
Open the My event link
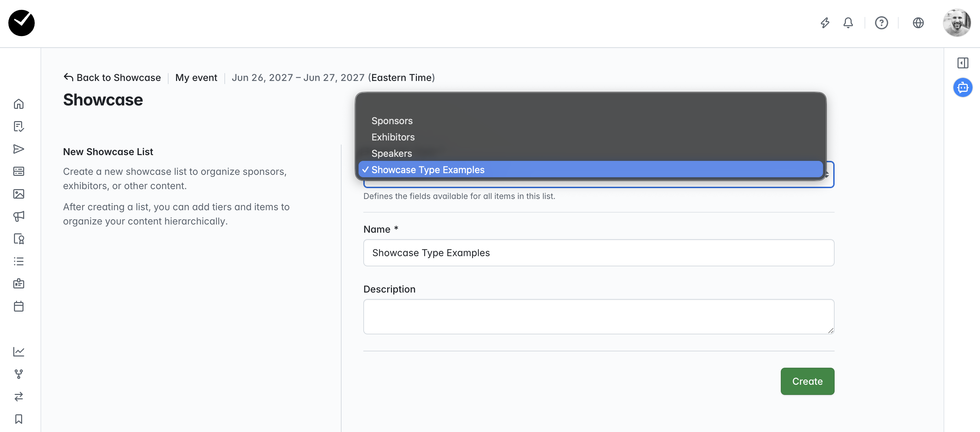point(196,78)
